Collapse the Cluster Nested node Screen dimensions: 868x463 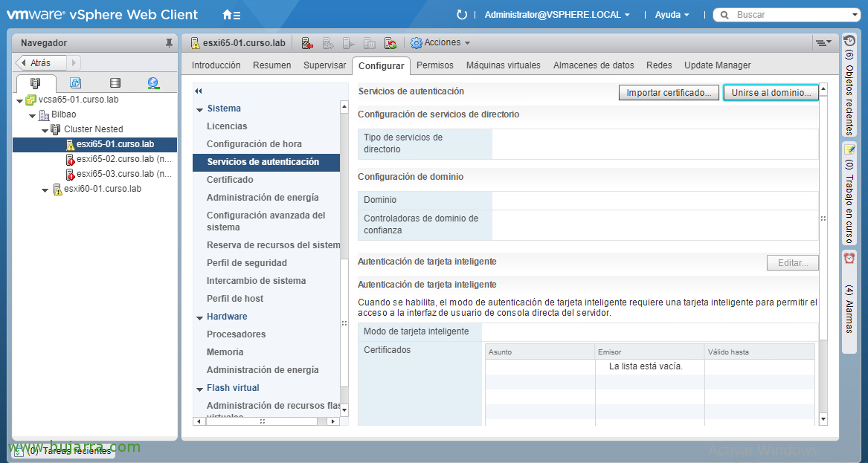(x=45, y=130)
